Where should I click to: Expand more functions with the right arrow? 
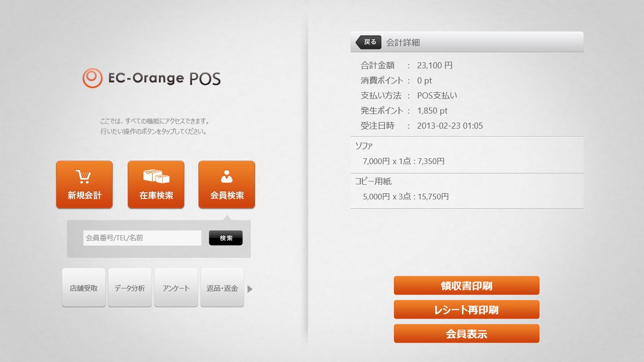[250, 289]
